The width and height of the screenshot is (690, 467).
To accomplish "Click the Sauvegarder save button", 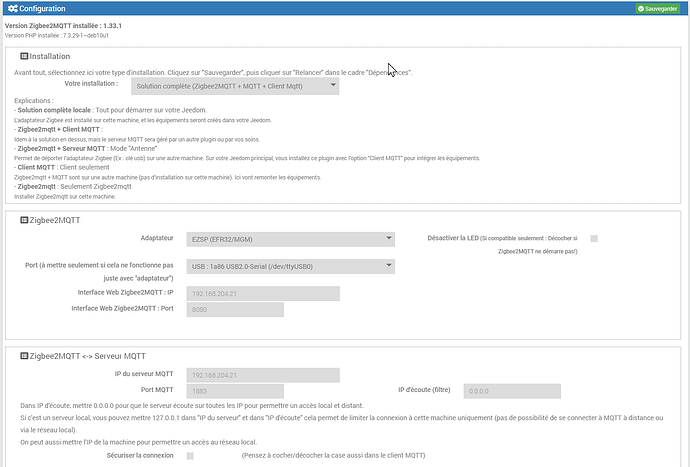I will pos(657,8).
